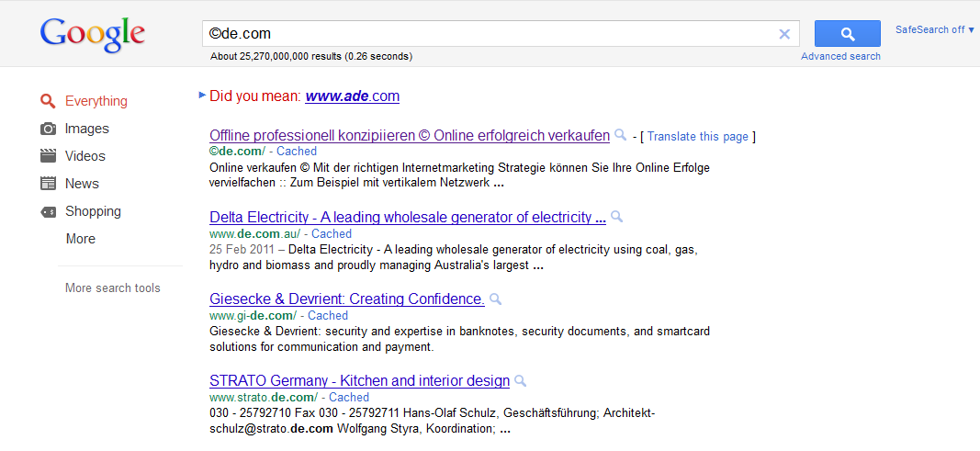Switch to News results
The height and width of the screenshot is (451, 980).
click(x=82, y=184)
